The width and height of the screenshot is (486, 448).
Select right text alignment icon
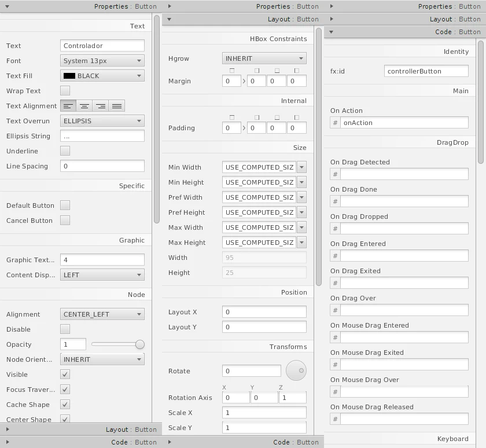[x=101, y=106]
